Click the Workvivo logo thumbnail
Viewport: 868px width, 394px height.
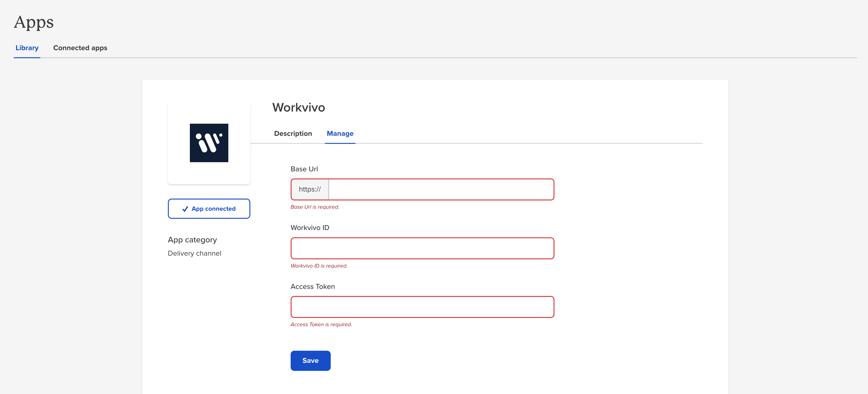click(x=209, y=143)
